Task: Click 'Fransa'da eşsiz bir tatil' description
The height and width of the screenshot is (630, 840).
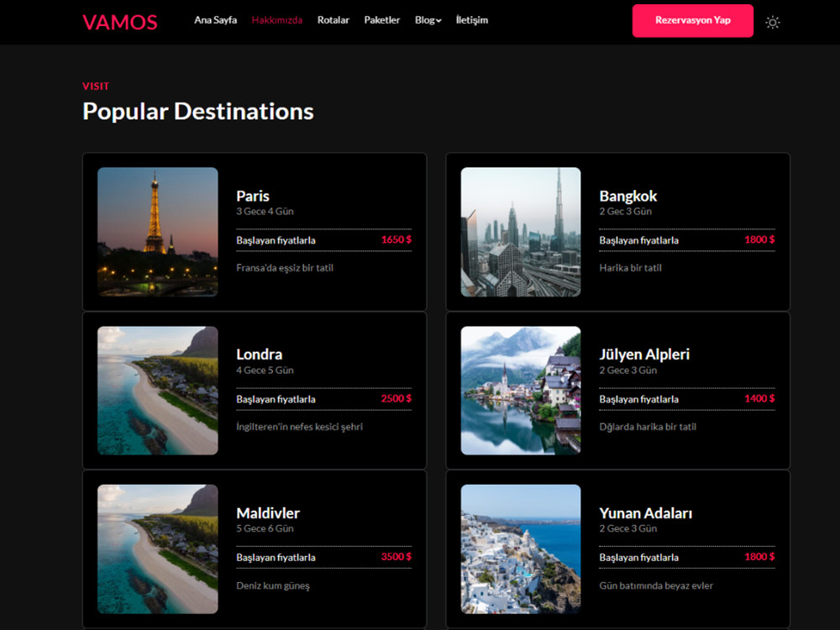Action: point(285,268)
